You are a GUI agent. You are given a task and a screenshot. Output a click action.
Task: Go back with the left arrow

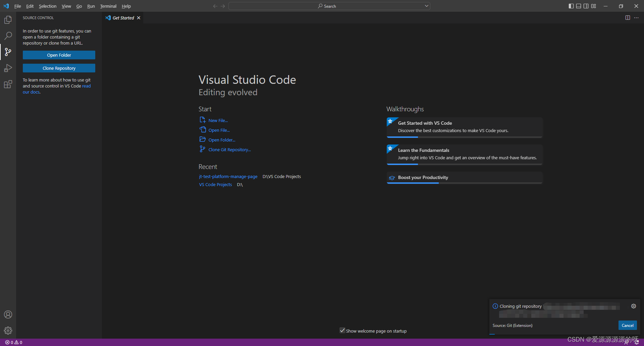[x=215, y=6]
